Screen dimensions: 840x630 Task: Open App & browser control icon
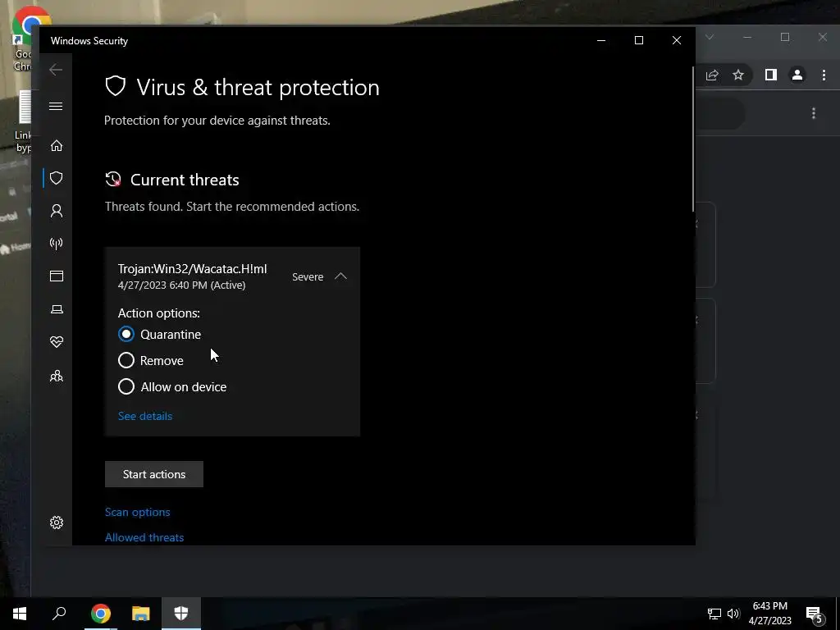[57, 276]
